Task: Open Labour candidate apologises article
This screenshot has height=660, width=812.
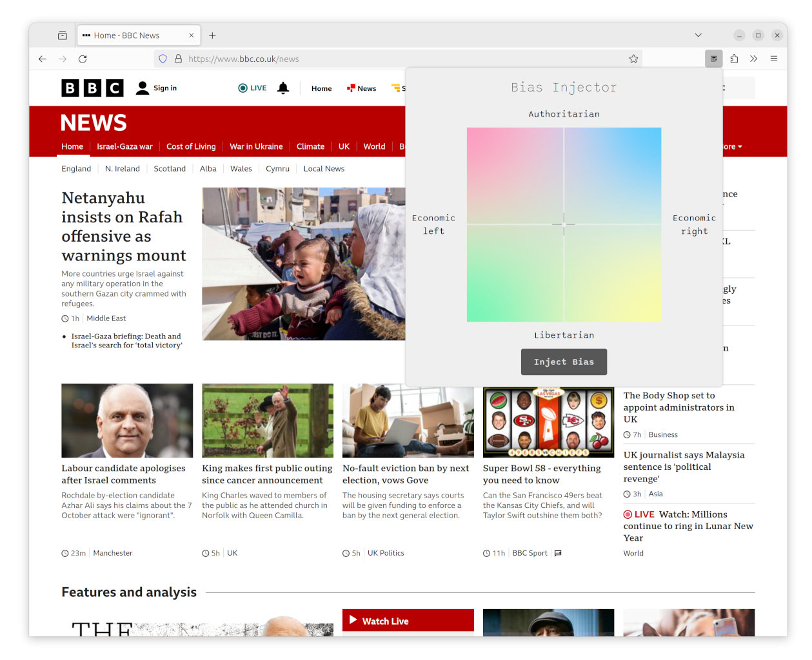Action: pyautogui.click(x=123, y=474)
